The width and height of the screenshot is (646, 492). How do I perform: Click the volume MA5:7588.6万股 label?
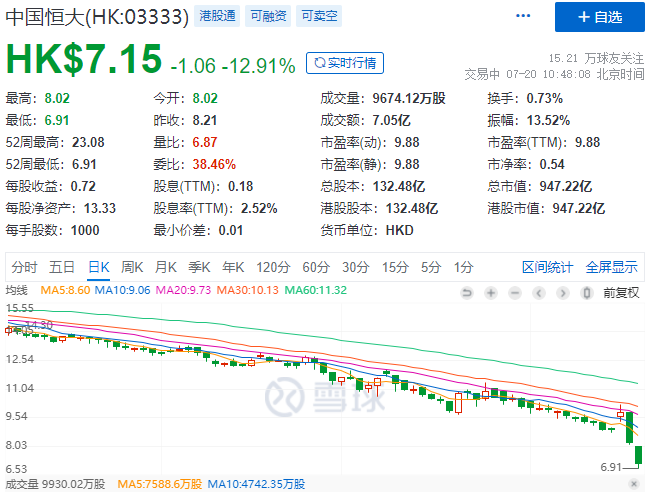160,484
